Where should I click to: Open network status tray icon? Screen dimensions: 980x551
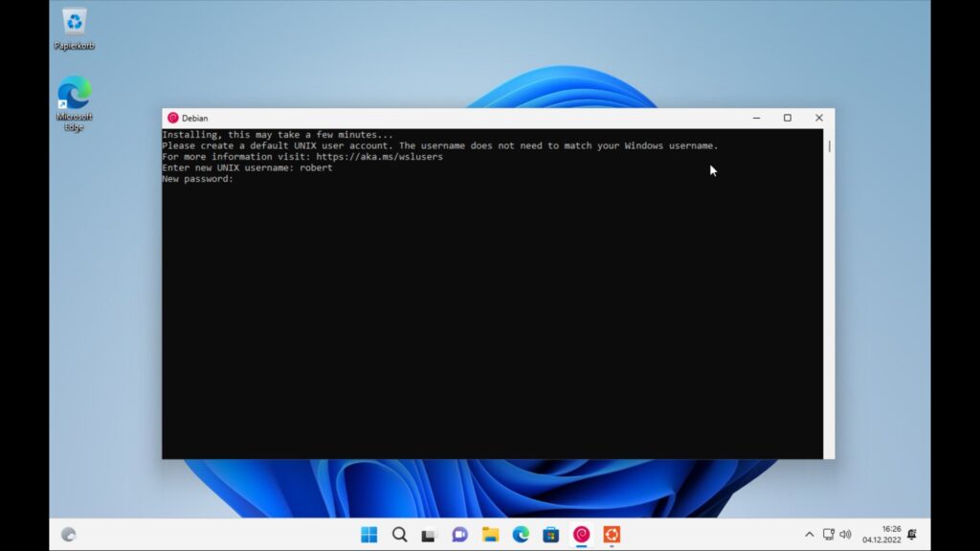coord(828,535)
